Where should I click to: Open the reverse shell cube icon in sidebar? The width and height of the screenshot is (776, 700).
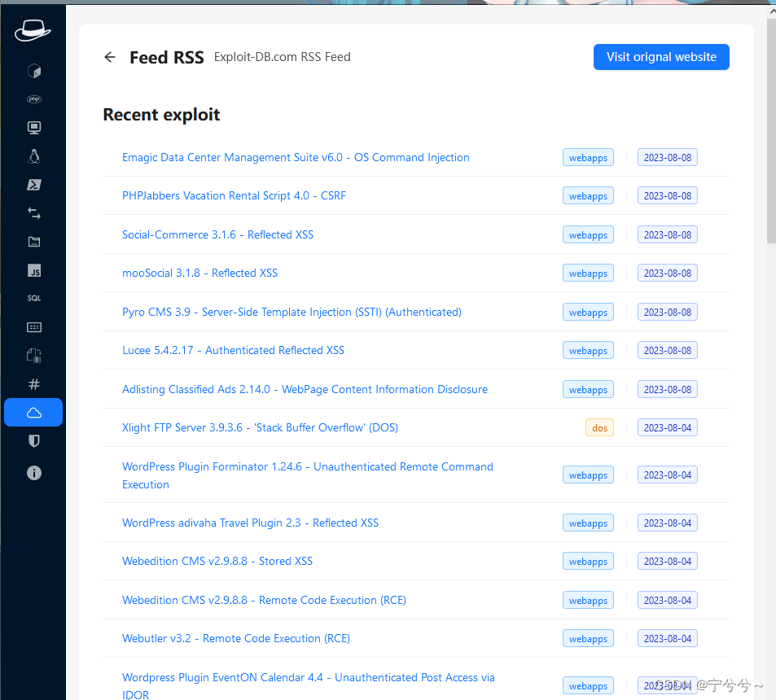coord(33,72)
